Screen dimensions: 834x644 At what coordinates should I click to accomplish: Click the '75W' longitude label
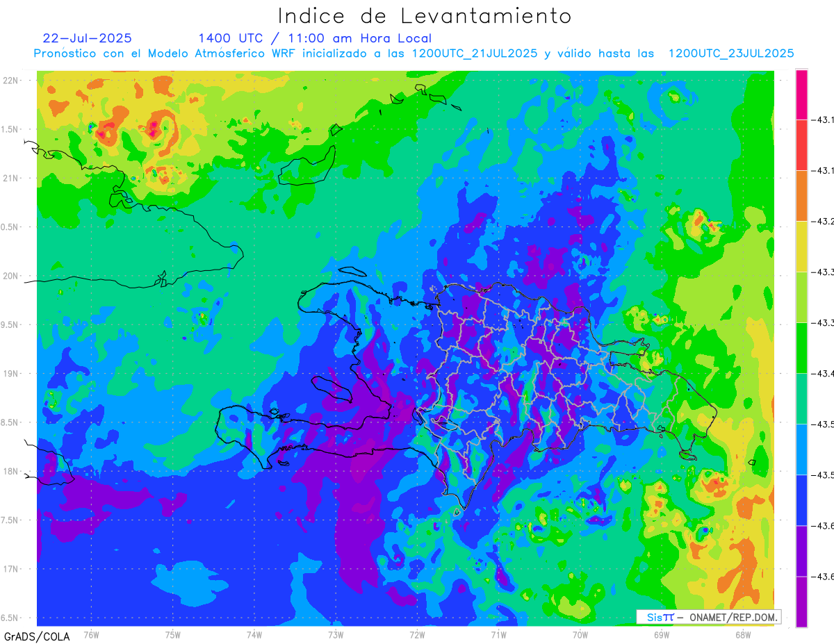tap(172, 634)
